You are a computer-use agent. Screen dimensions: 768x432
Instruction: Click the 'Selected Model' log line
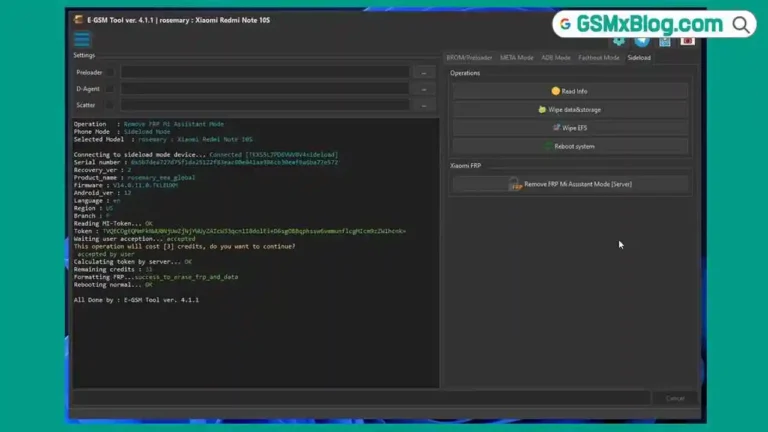163,139
